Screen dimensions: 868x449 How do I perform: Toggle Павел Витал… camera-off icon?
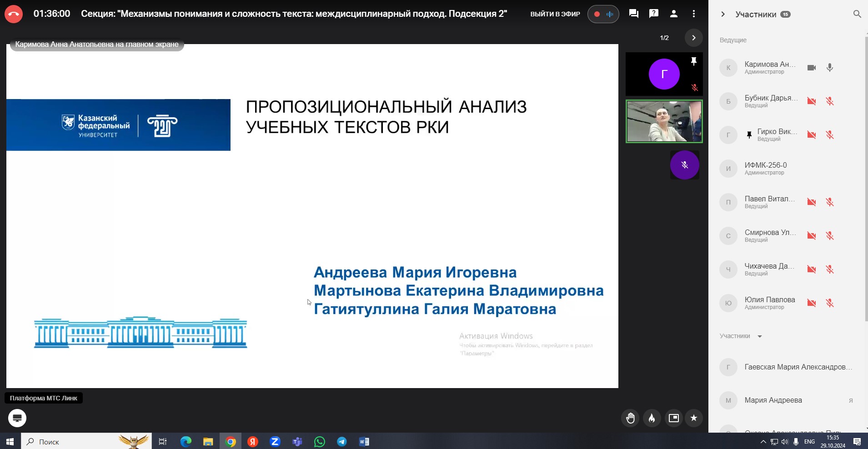tap(812, 202)
